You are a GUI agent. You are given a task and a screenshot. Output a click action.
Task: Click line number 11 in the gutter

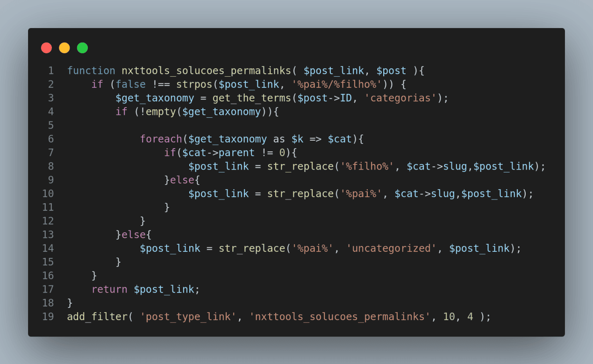coord(48,207)
